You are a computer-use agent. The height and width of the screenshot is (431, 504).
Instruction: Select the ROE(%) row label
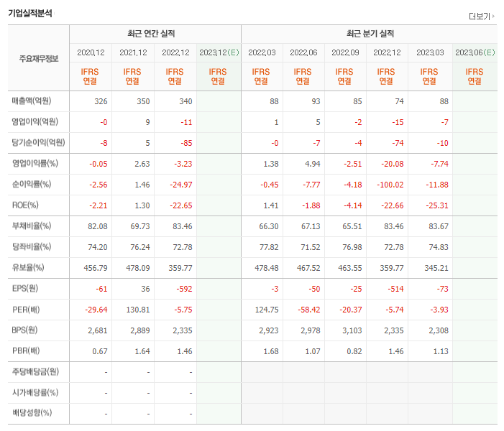pyautogui.click(x=25, y=205)
